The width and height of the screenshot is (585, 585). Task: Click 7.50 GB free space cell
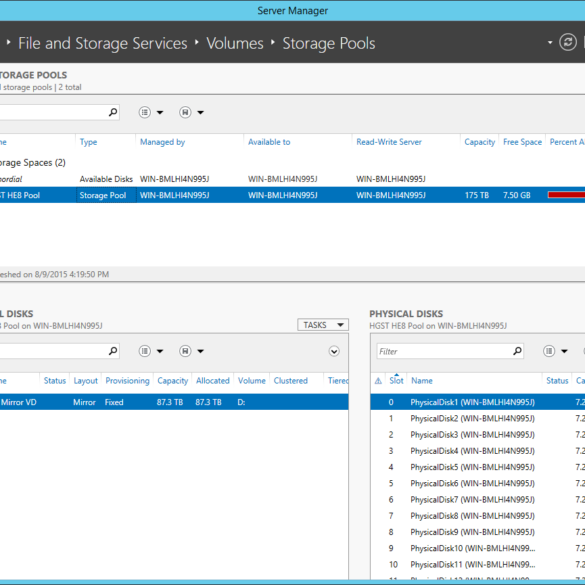click(516, 195)
